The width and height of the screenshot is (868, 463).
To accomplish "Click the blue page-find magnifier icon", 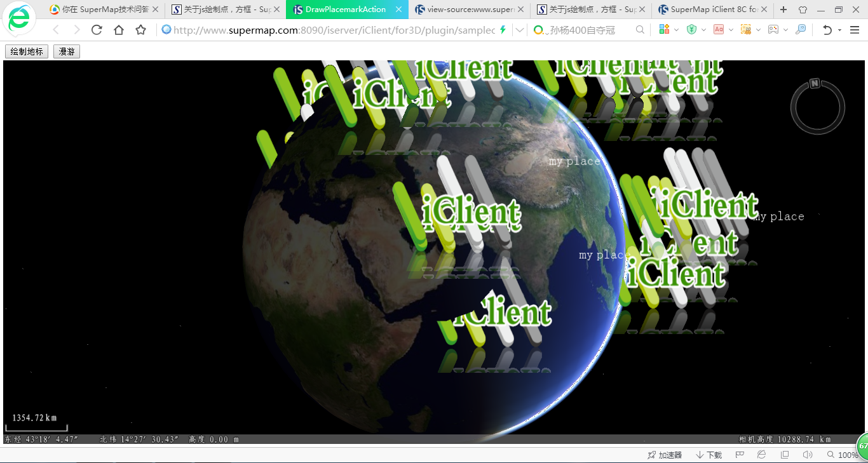I will [801, 30].
